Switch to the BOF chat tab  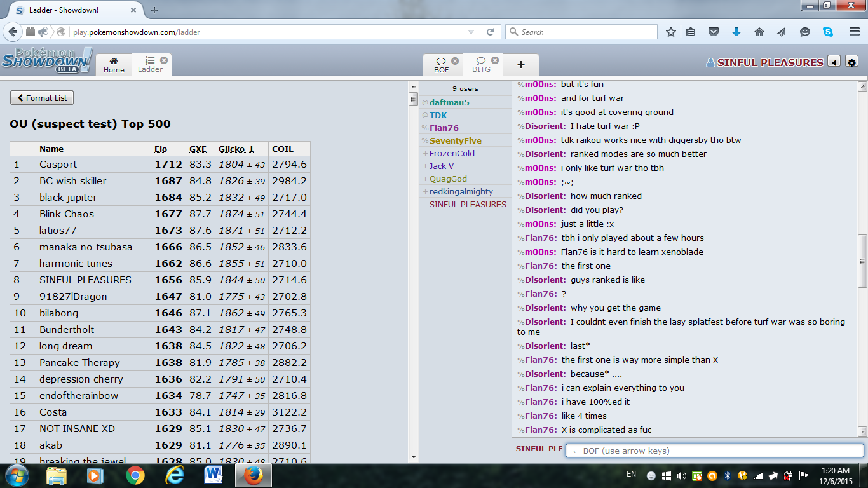[441, 65]
